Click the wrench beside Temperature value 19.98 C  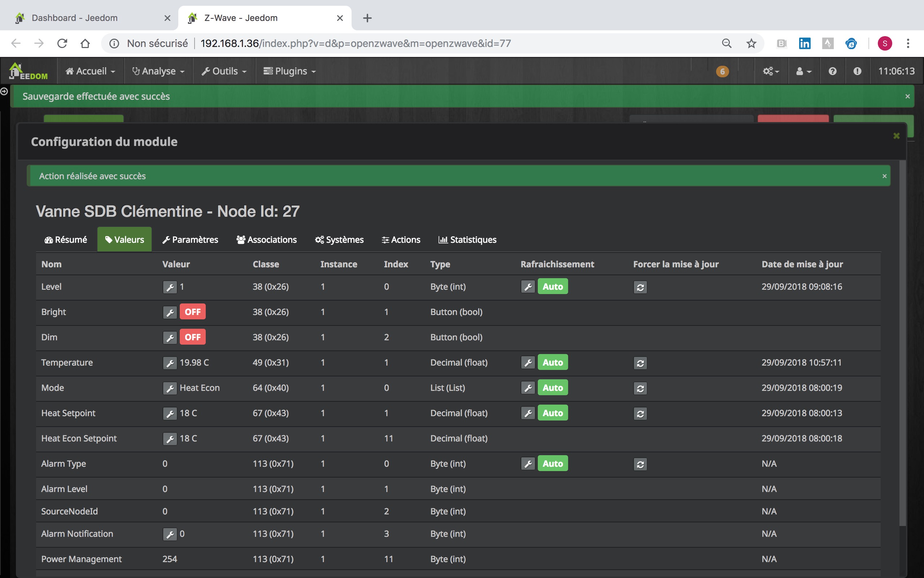[x=170, y=363]
